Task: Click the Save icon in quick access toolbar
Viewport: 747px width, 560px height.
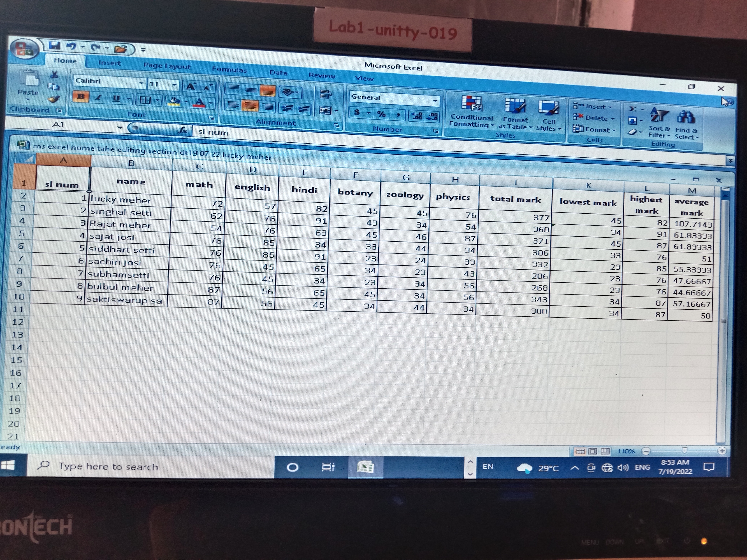Action: [x=54, y=46]
